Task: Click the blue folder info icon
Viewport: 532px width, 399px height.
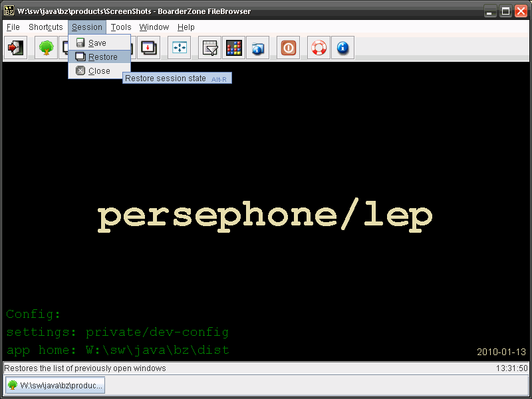Action: click(258, 48)
